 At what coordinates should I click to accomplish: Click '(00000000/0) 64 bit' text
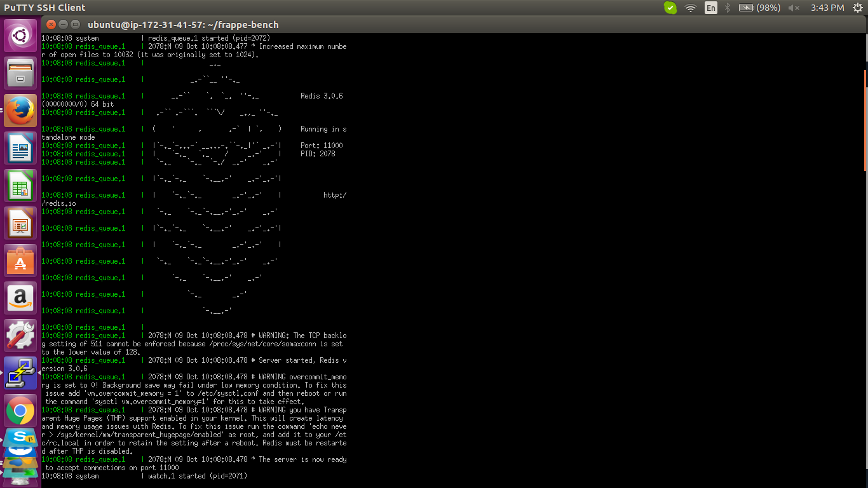[78, 104]
